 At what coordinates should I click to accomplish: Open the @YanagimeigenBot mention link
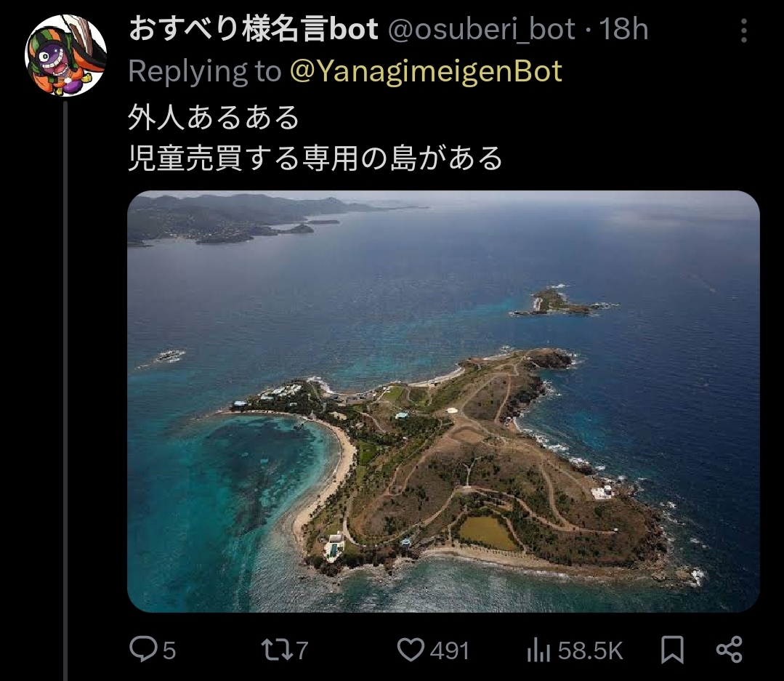click(x=426, y=71)
